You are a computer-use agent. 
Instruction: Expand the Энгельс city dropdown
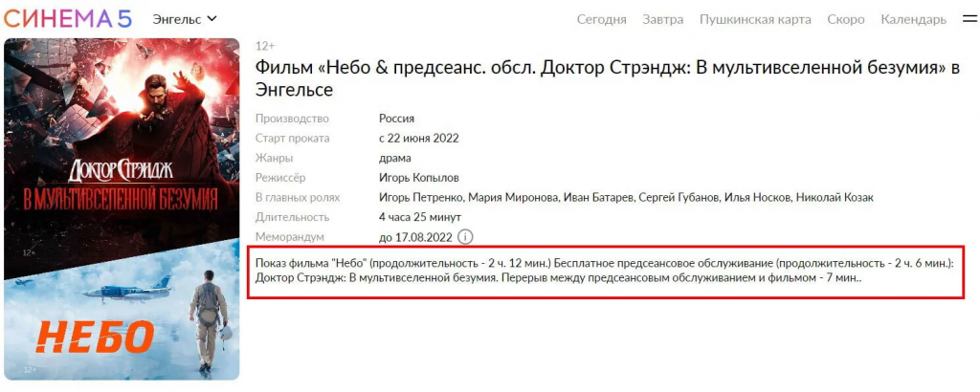coord(185,19)
